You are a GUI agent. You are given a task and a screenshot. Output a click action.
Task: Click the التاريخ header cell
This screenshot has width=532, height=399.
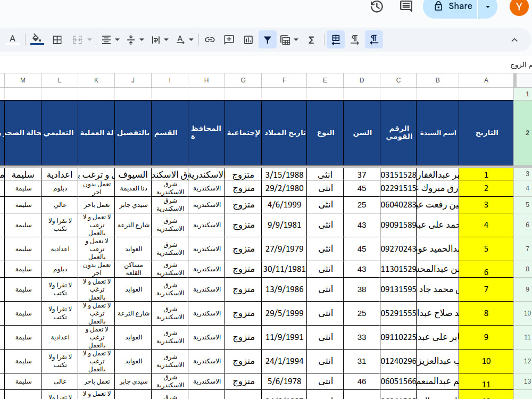click(x=486, y=132)
